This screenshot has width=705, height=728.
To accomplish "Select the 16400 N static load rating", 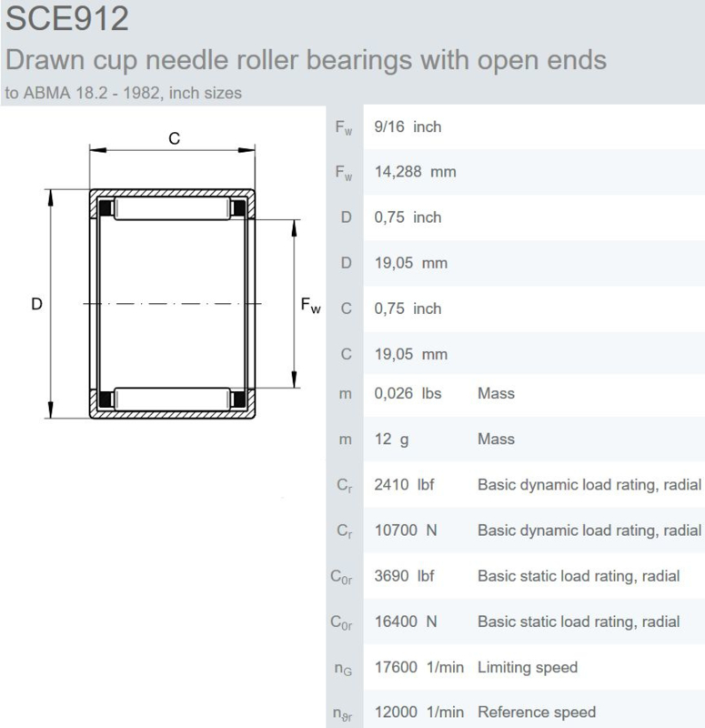I will pos(406,622).
